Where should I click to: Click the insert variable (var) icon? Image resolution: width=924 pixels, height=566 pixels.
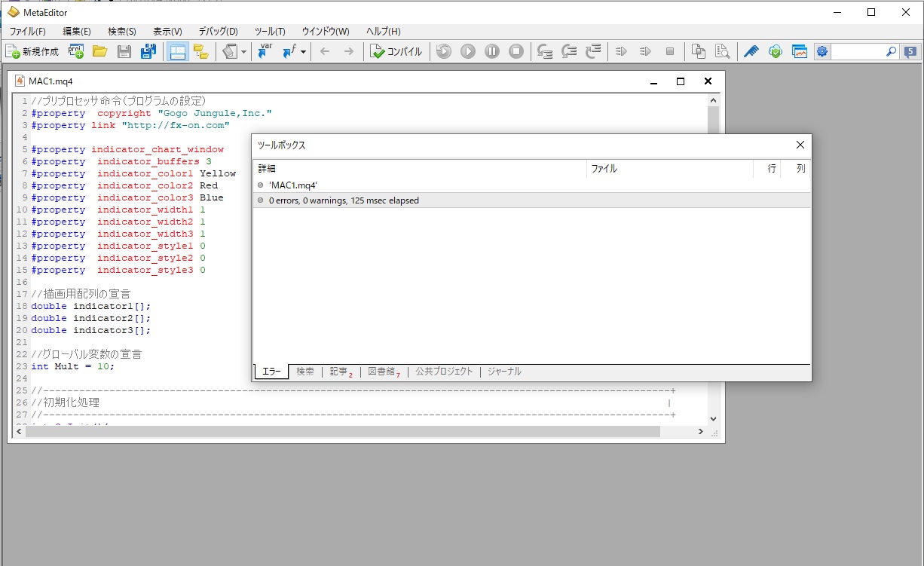[x=265, y=51]
